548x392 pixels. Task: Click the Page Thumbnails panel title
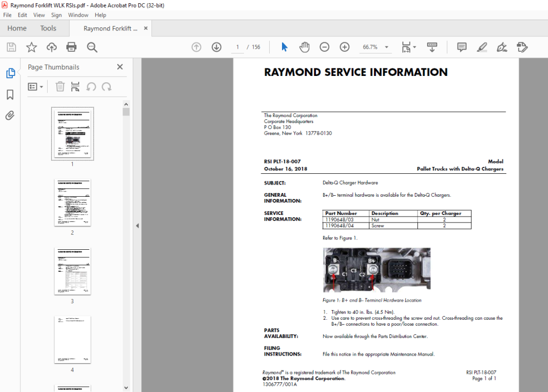[x=54, y=67]
